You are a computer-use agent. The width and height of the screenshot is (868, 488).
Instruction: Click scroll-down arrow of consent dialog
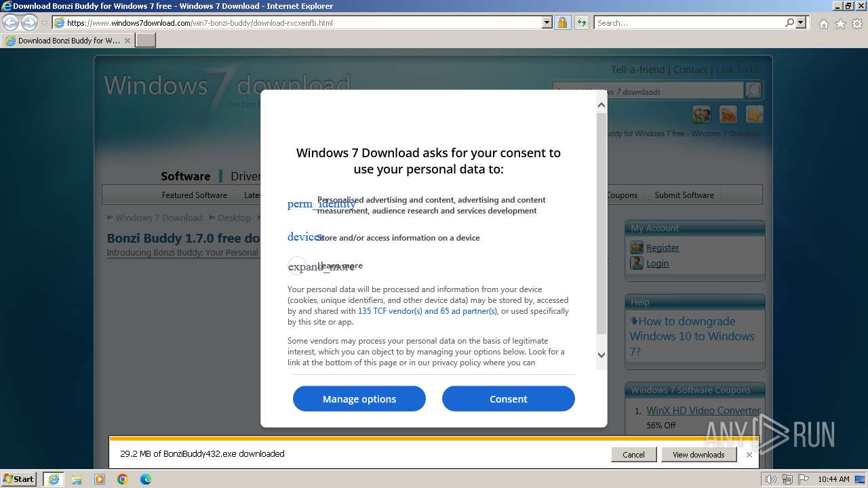tap(601, 354)
